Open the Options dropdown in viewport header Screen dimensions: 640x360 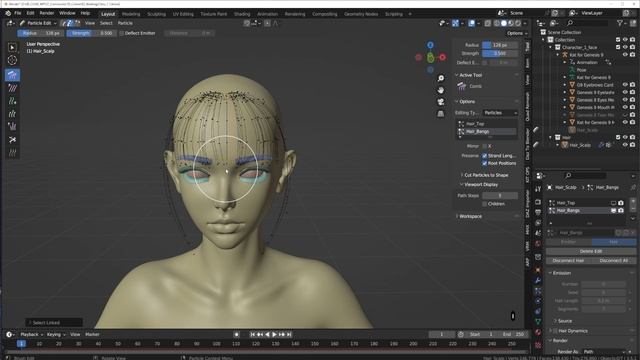click(517, 33)
